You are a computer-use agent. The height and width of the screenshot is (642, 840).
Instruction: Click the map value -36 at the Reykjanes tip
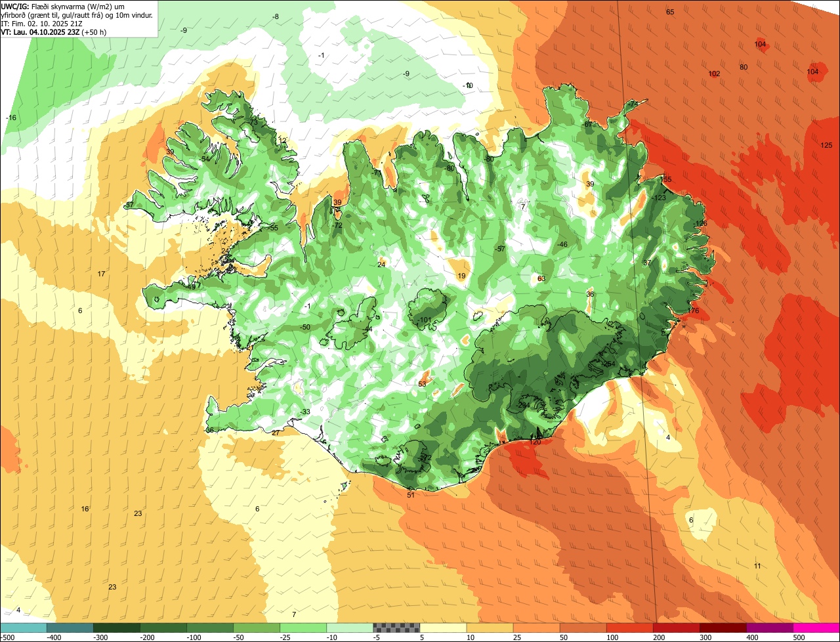point(209,430)
